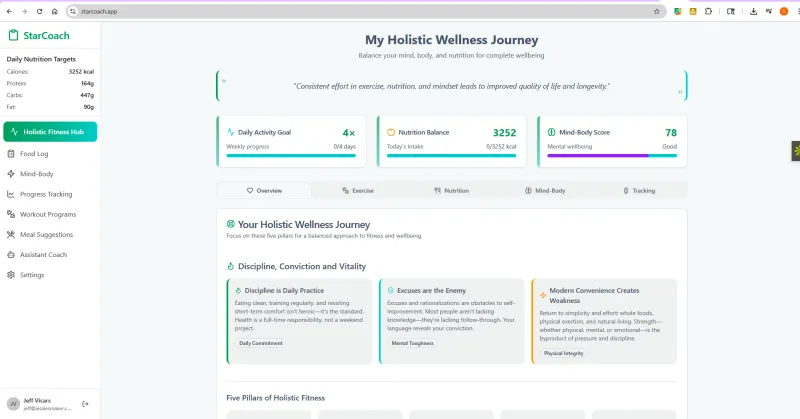Select the Holistic Fitness Hub menu item
The width and height of the screenshot is (800, 419).
50,132
